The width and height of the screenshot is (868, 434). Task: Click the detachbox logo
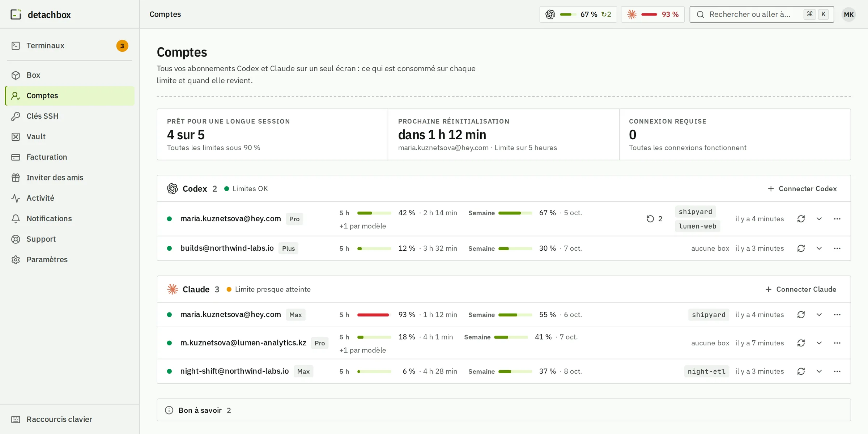41,14
